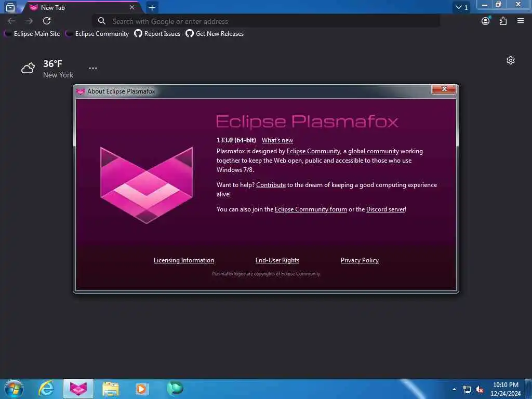Open the Windows Start button
Screen dimensions: 532x399
pos(14,389)
